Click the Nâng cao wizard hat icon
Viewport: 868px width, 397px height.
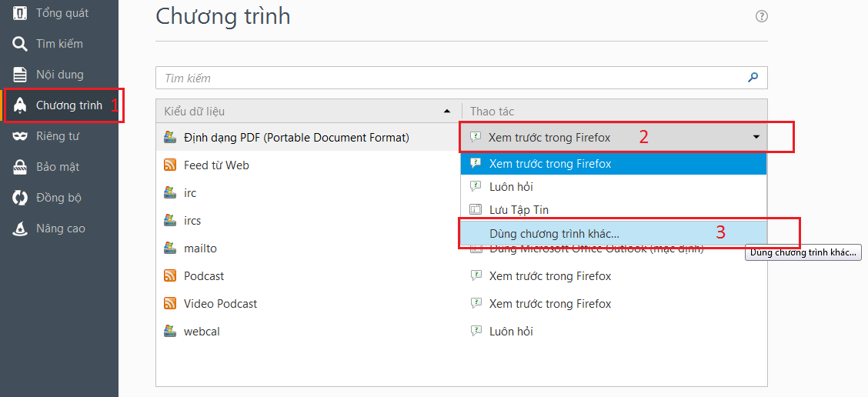pyautogui.click(x=21, y=229)
